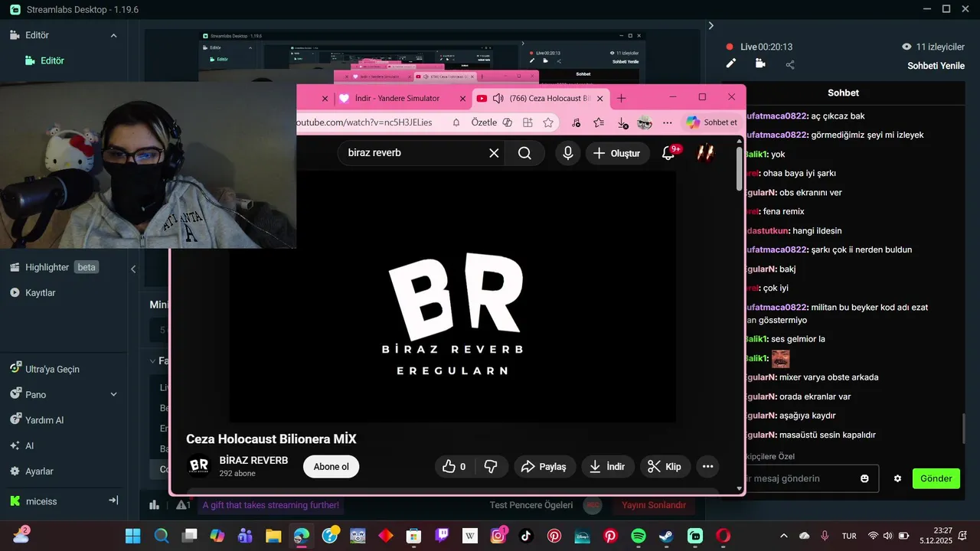Edit stream info pencil icon
Image resolution: width=980 pixels, height=551 pixels.
731,64
